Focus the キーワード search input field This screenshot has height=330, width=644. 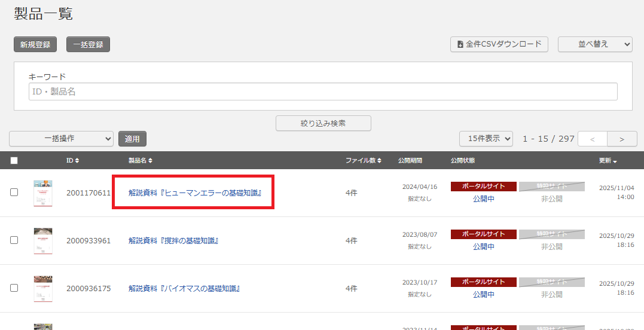(x=323, y=91)
